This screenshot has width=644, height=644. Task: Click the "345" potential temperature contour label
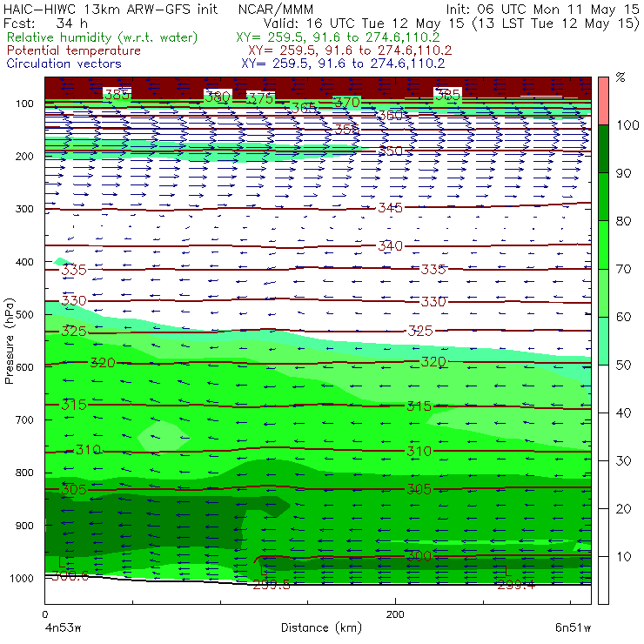390,208
